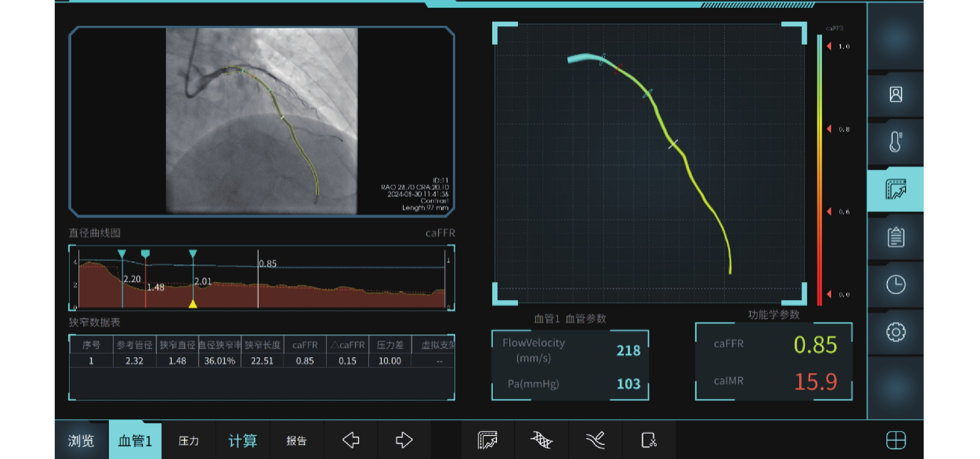Viewport: 980px width, 459px height.
Task: Open the patient profile icon in sidebar
Action: click(896, 94)
